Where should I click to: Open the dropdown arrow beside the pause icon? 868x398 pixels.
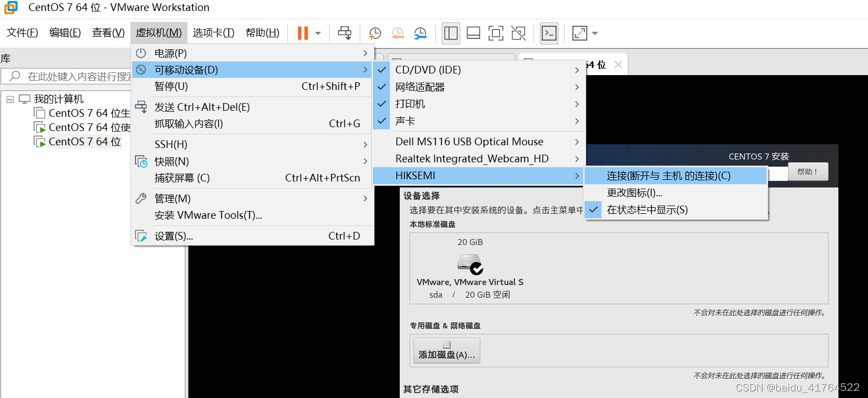pyautogui.click(x=318, y=33)
